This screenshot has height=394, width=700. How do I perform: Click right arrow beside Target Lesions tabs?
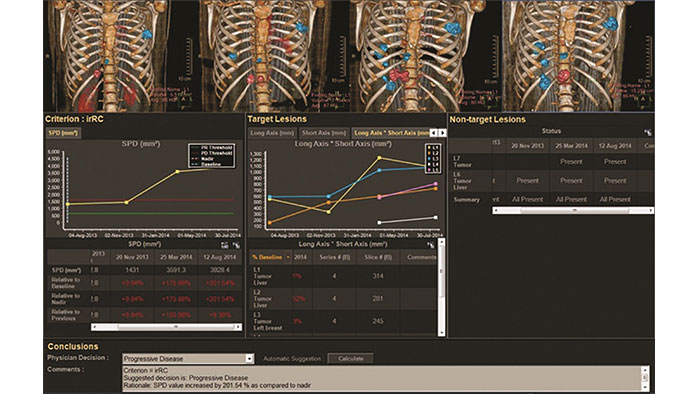pyautogui.click(x=442, y=133)
